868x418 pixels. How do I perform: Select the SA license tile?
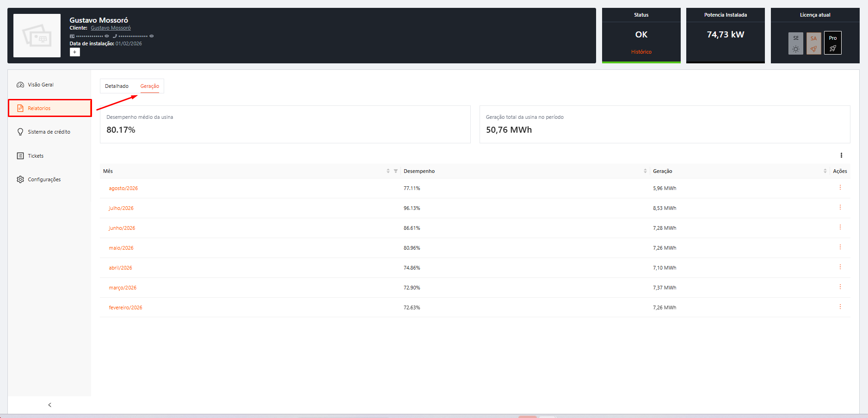(x=814, y=43)
